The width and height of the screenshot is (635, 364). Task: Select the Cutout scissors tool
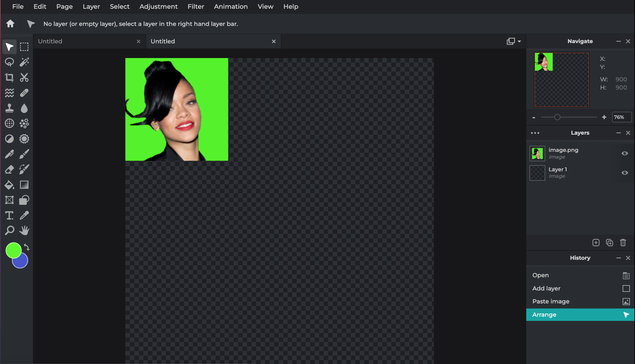pos(24,77)
